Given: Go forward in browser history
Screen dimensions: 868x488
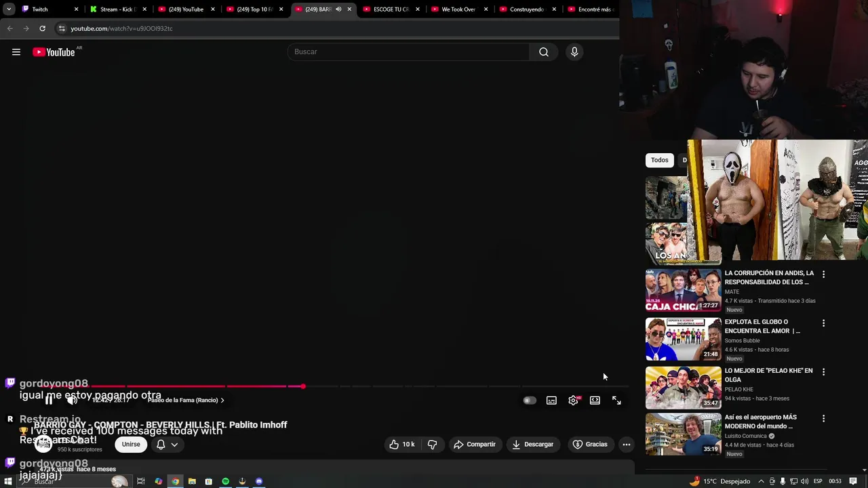Looking at the screenshot, I should click(x=26, y=28).
